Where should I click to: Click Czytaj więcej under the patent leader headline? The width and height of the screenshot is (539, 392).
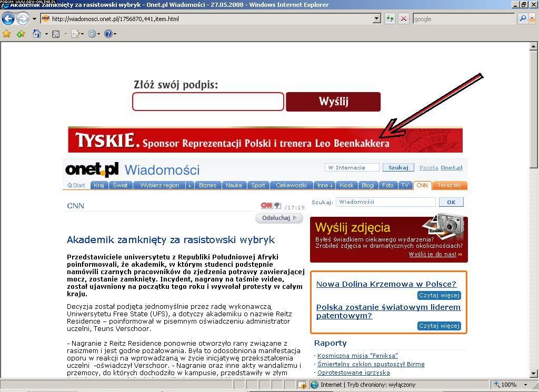pos(440,326)
